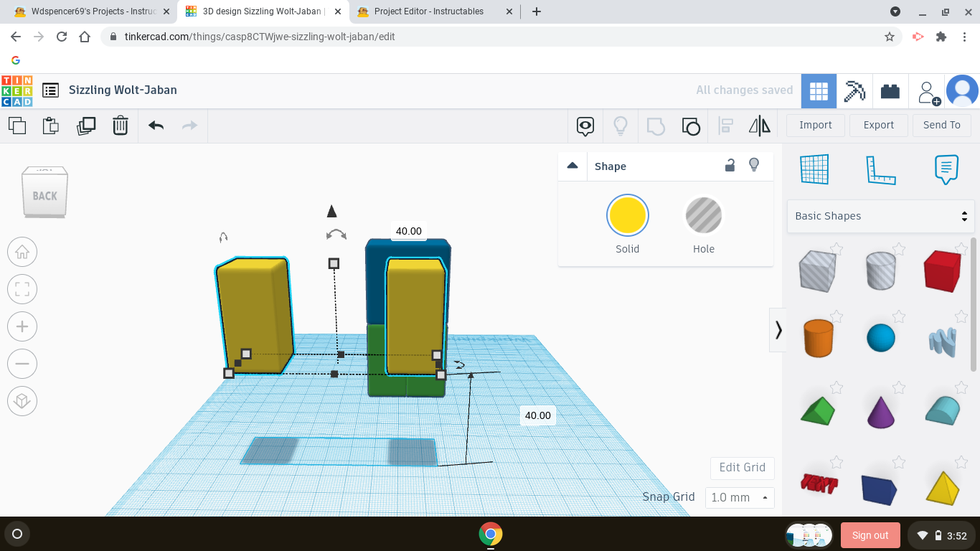
Task: Open the Snap Grid value dropdown
Action: point(740,497)
